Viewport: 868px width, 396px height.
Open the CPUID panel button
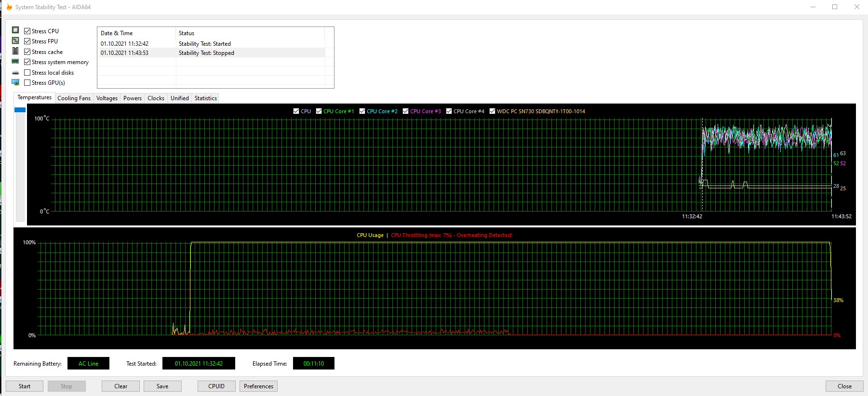(216, 386)
